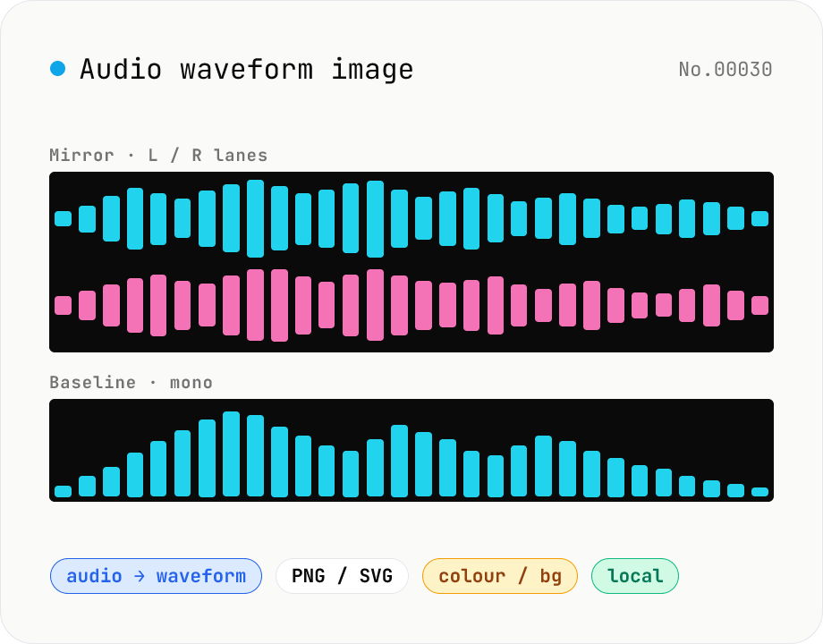Click the pink right lane of the mirror waveform
Viewport: 823px width, 644px height.
pyautogui.click(x=411, y=305)
